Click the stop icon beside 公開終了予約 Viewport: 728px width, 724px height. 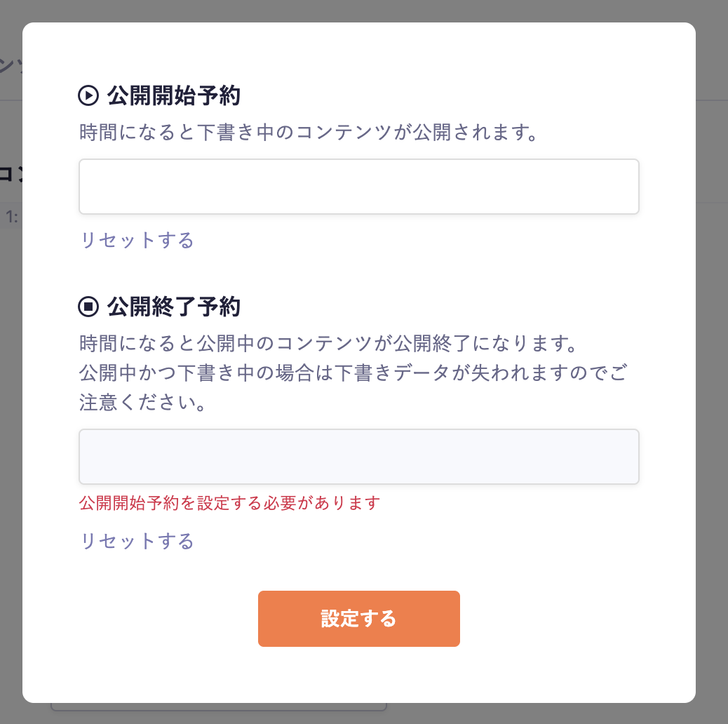[x=88, y=307]
